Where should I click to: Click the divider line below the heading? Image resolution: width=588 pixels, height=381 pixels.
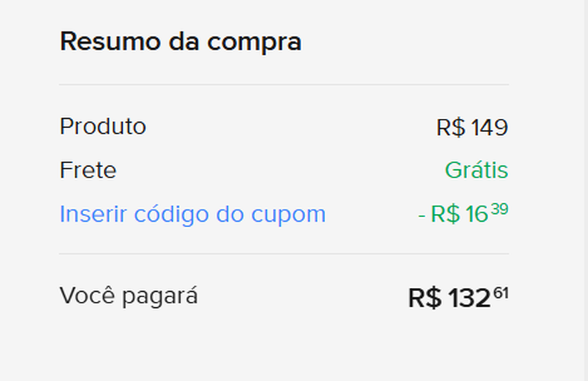284,85
